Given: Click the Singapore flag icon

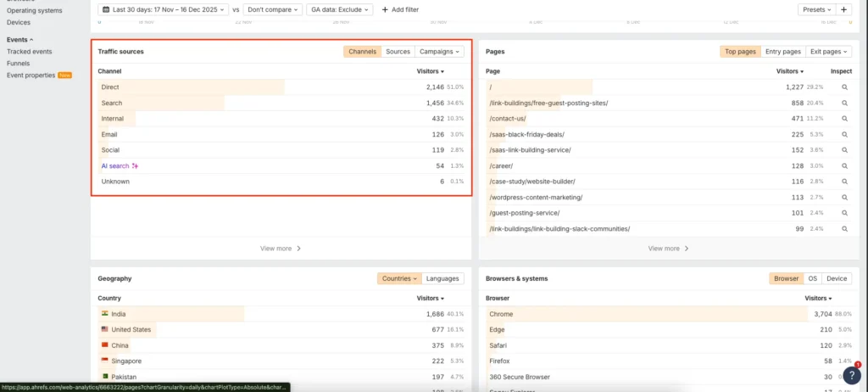Looking at the screenshot, I should (104, 361).
